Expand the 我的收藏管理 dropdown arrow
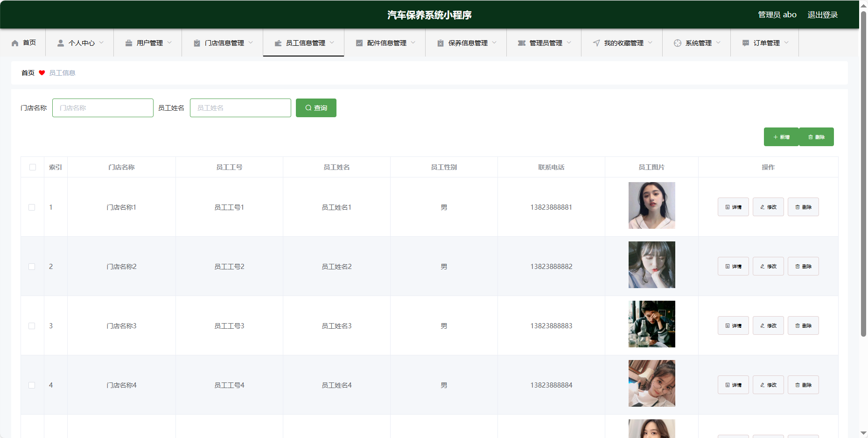Screen dimensions: 868x438 pos(650,42)
